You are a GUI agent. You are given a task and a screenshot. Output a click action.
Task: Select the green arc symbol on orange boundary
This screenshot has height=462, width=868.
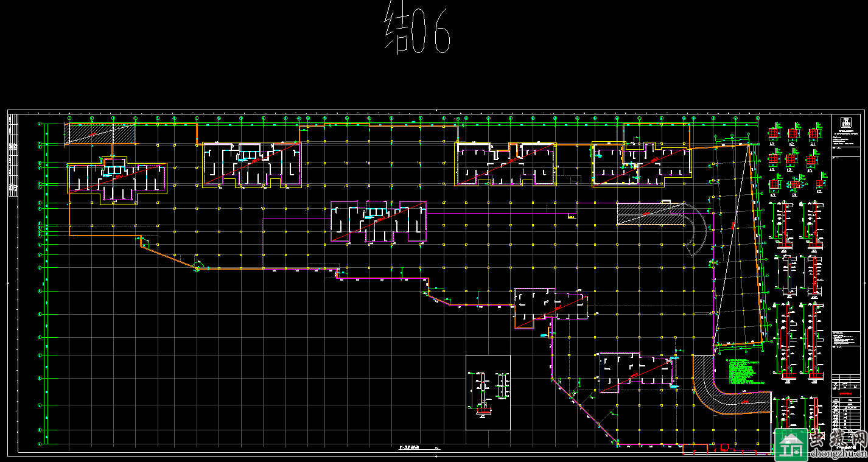click(198, 265)
